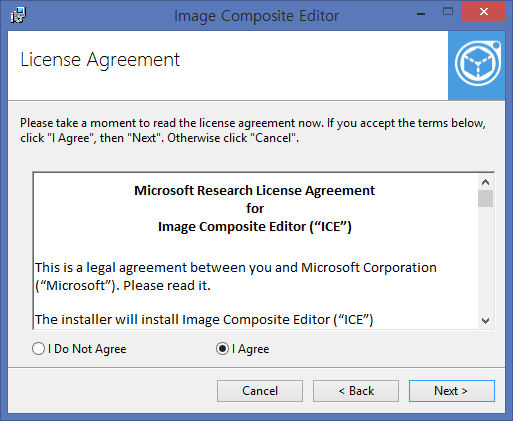
Task: Click the "Image Composite Editor" title bar text
Action: click(256, 16)
